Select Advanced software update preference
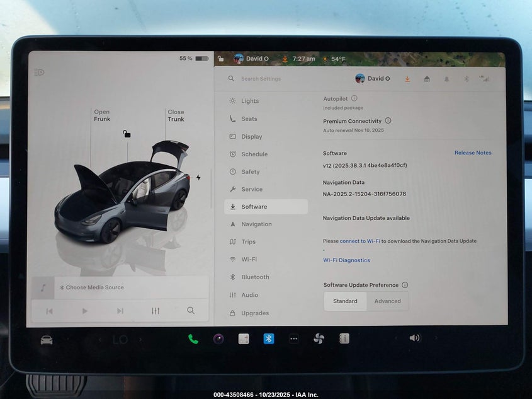The height and width of the screenshot is (399, 532). click(387, 301)
